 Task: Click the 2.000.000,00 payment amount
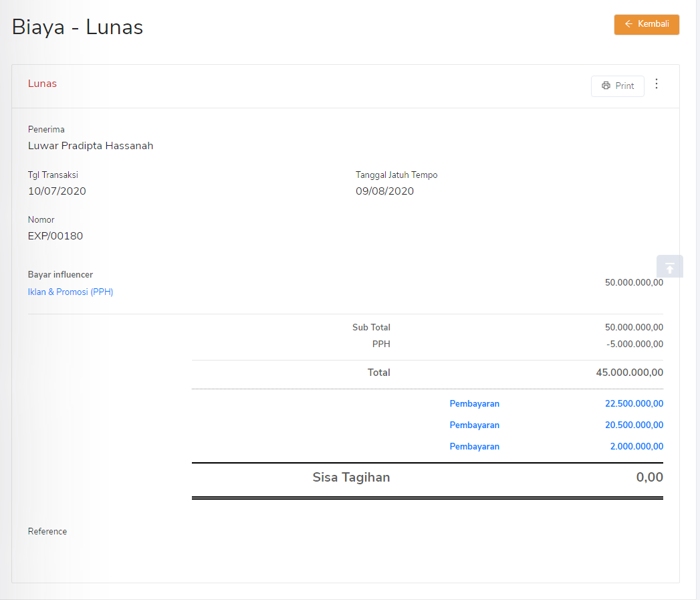coord(636,446)
